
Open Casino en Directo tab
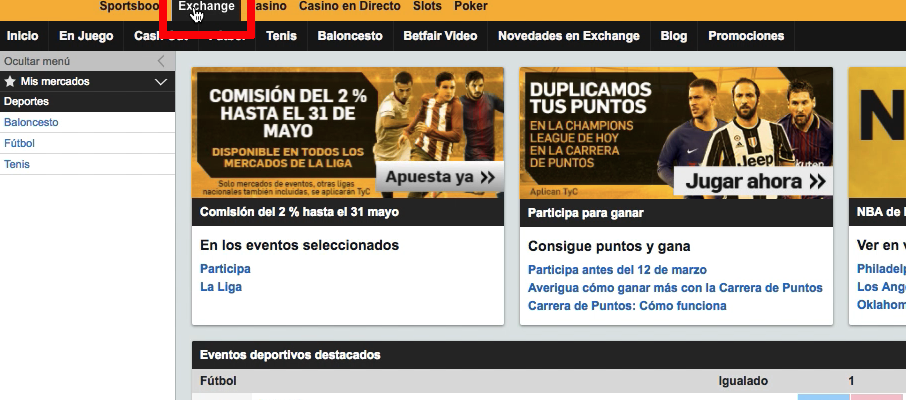[350, 6]
